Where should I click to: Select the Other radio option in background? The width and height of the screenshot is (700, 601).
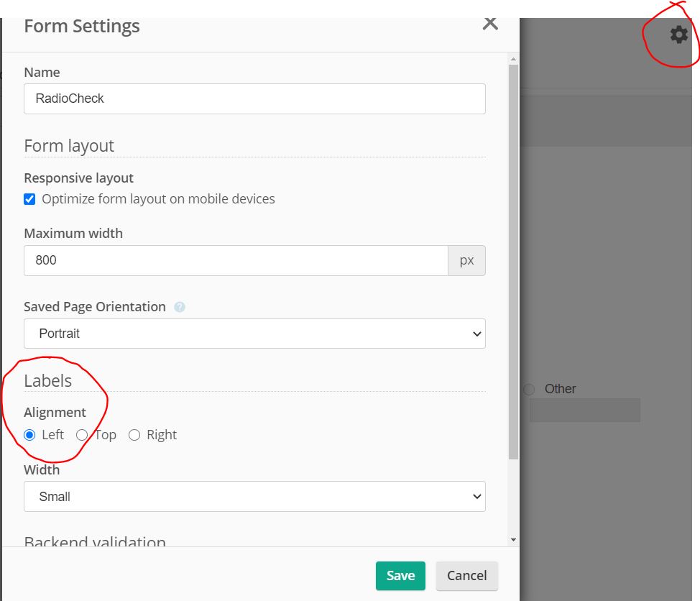[x=530, y=389]
